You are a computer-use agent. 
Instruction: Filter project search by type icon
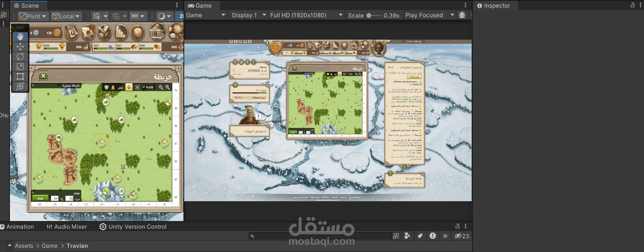407,236
